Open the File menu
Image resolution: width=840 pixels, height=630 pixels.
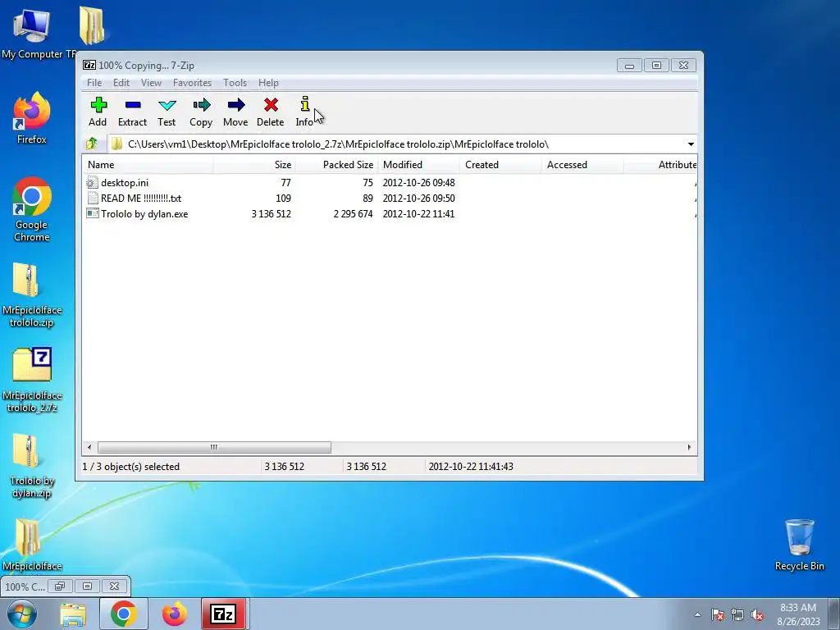[94, 83]
